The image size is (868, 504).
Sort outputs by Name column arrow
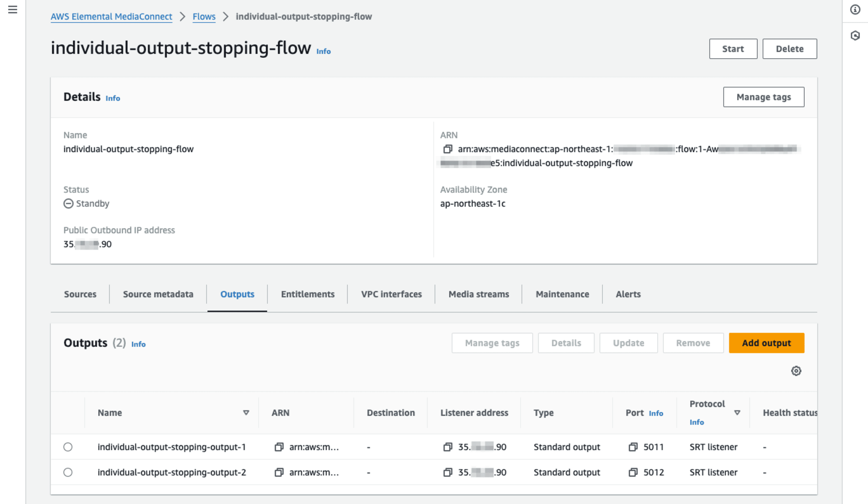coord(246,413)
